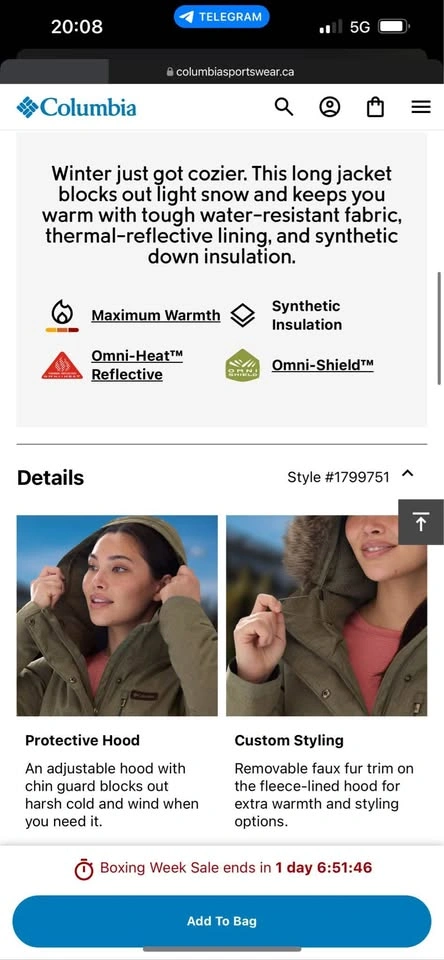
Task: Open the account profile icon
Action: click(x=329, y=107)
